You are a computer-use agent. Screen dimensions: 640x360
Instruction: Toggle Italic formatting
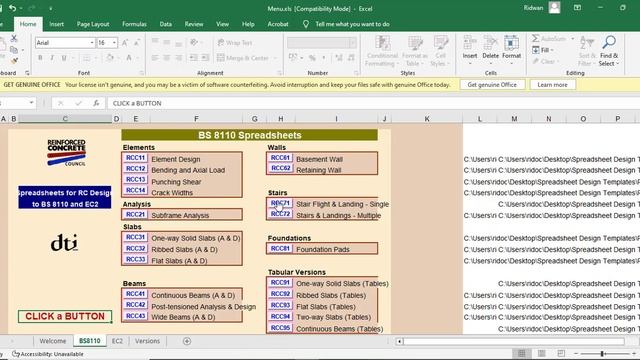tap(52, 58)
